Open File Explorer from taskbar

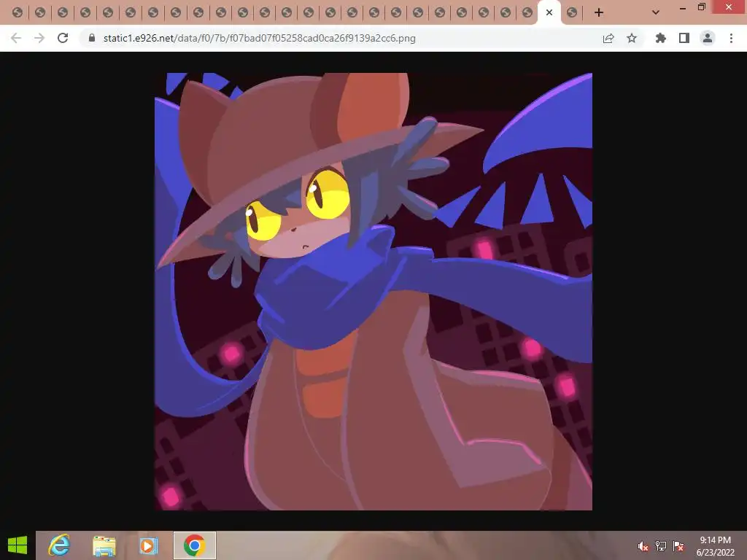(x=104, y=545)
